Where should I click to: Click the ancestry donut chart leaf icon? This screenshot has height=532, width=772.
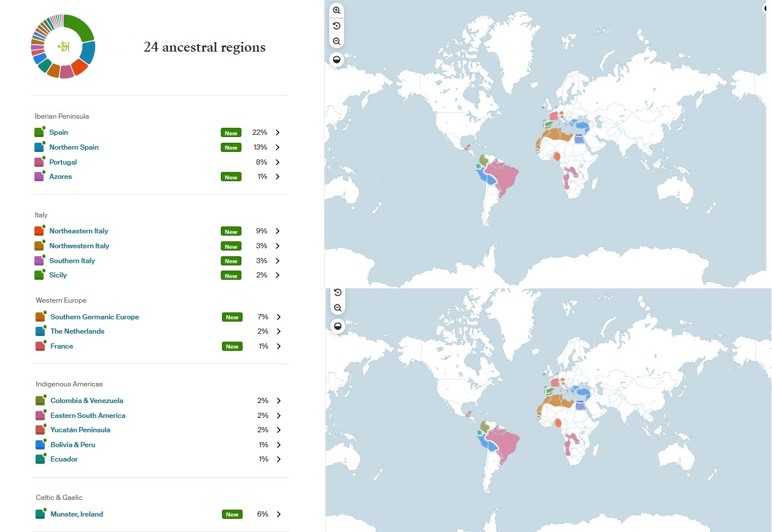(63, 46)
